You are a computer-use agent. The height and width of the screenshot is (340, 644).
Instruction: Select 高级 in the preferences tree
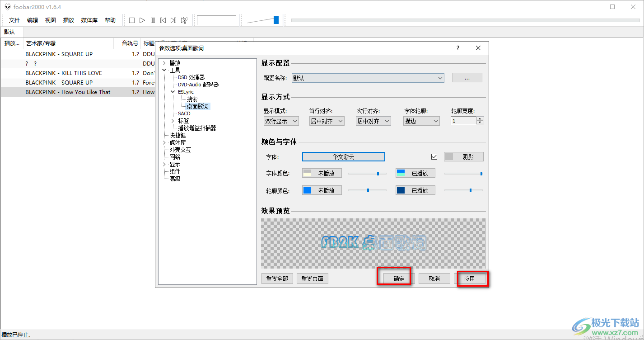click(175, 179)
